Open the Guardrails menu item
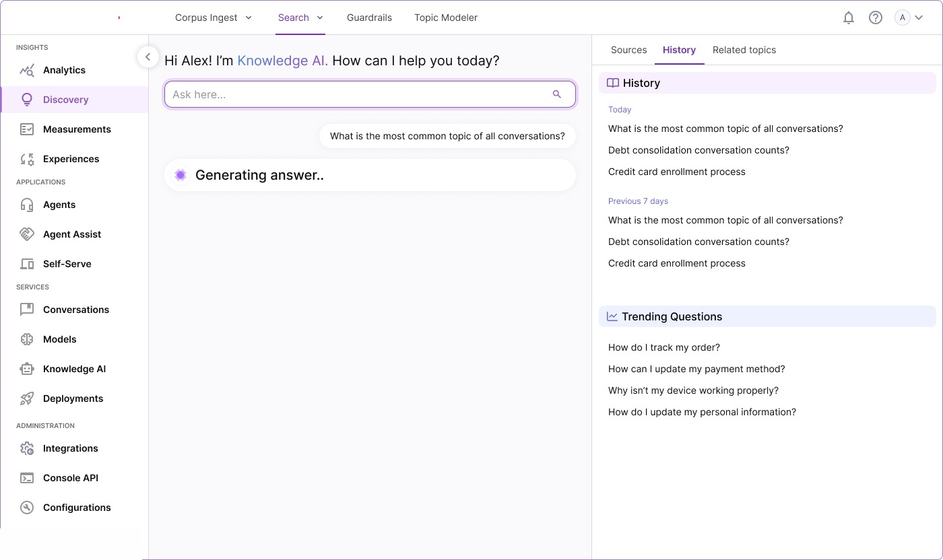This screenshot has height=560, width=943. [369, 18]
